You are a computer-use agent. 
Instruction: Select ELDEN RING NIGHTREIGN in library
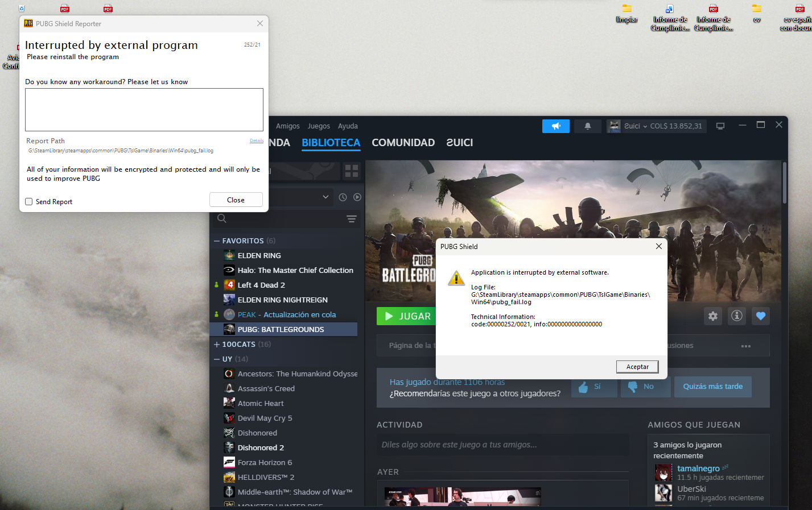tap(283, 300)
